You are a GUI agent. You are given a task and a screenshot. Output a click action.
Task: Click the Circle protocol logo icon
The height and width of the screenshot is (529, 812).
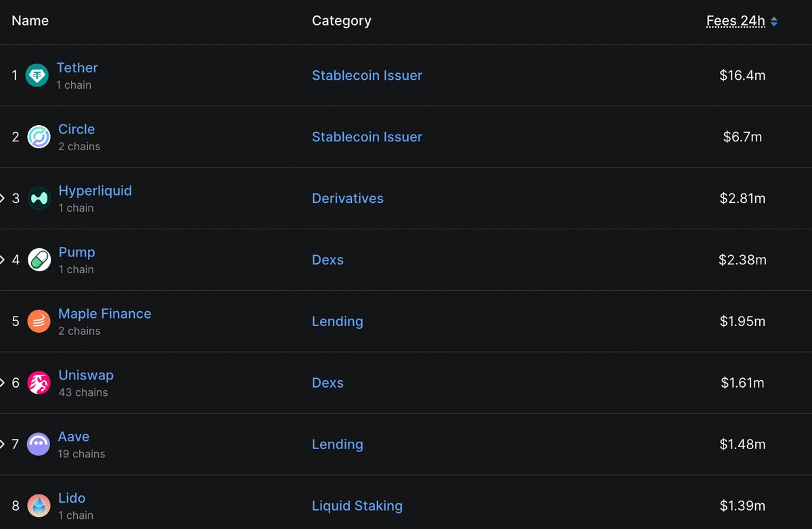coord(39,137)
